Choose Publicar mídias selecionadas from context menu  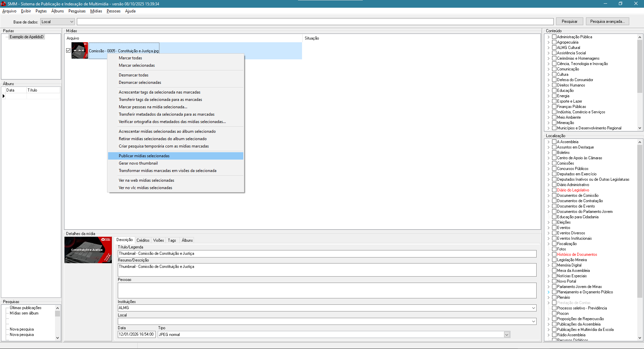[x=144, y=156]
